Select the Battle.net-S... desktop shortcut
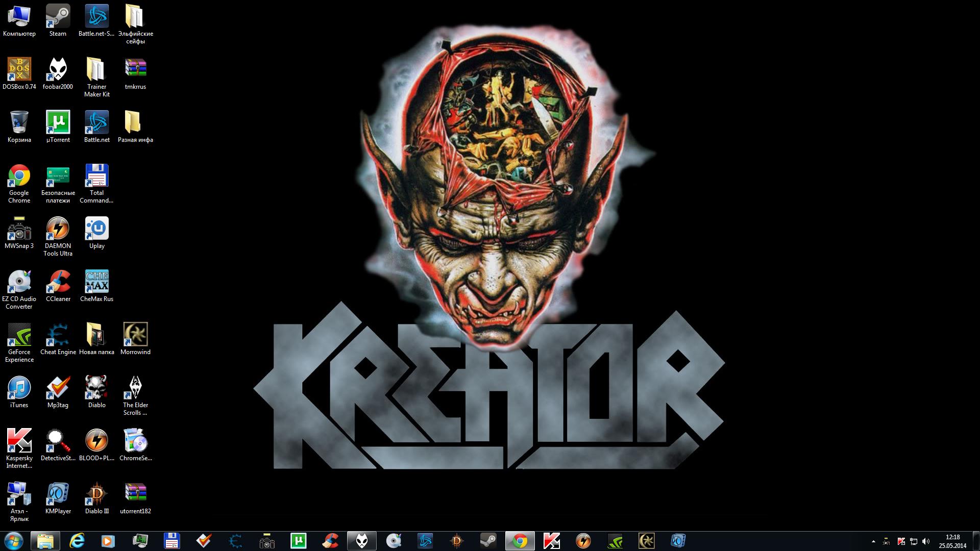Viewport: 980px width, 551px height. [x=96, y=21]
